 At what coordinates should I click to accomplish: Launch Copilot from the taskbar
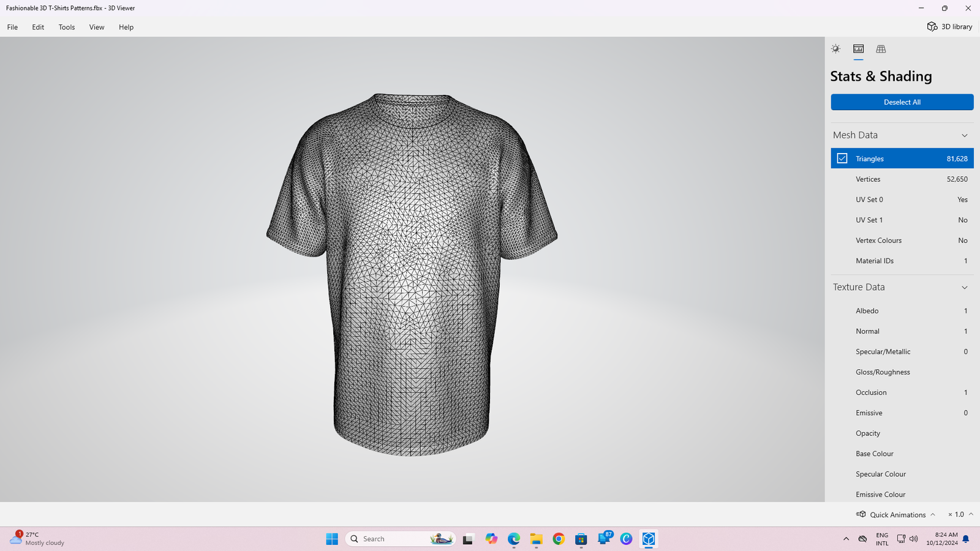tap(491, 539)
